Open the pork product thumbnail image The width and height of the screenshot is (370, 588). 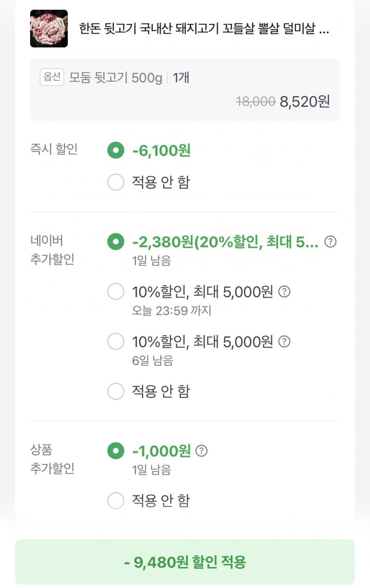(49, 29)
